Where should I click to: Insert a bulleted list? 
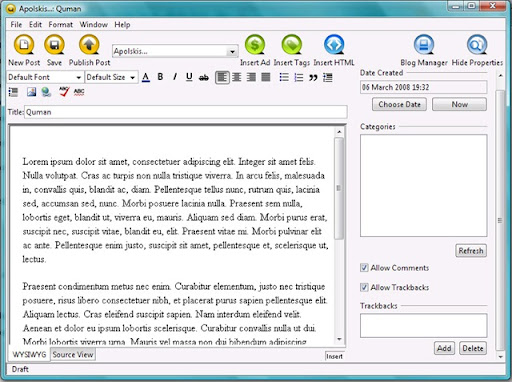pyautogui.click(x=284, y=77)
